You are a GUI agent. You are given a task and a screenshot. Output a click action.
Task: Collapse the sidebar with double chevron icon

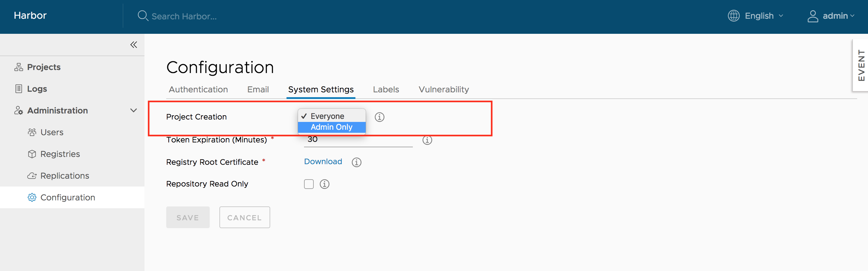tap(134, 45)
